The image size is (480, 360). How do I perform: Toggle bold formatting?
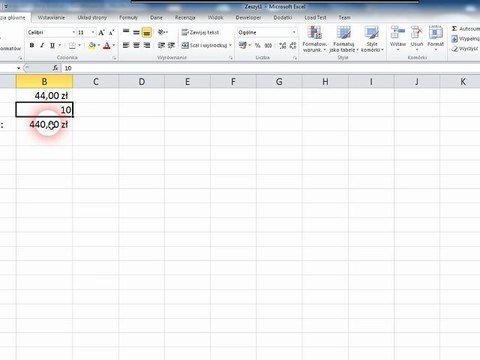coord(32,45)
